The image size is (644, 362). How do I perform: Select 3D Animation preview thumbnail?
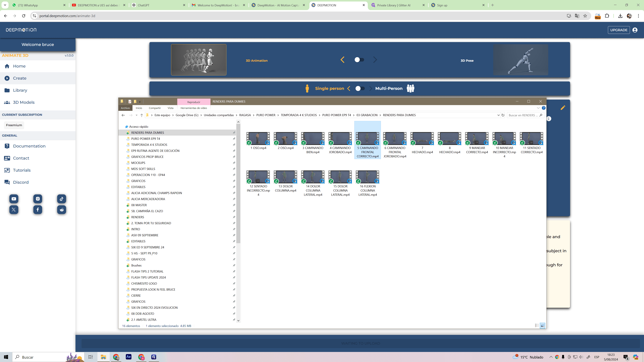click(x=199, y=60)
